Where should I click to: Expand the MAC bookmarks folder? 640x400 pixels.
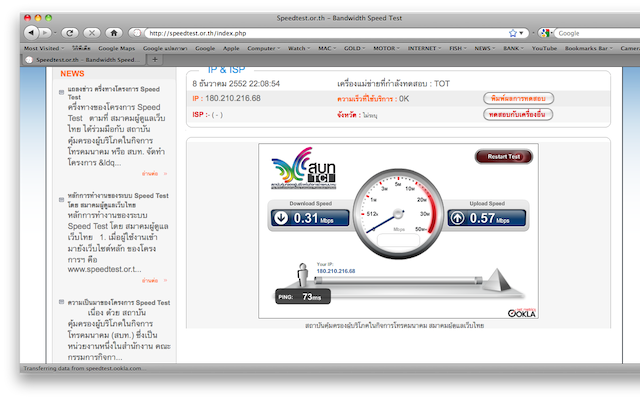(x=327, y=48)
